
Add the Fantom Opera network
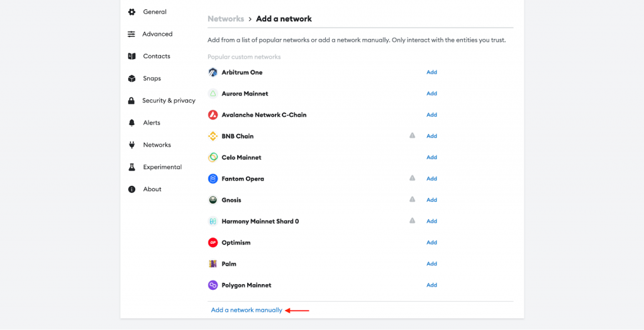[431, 179]
